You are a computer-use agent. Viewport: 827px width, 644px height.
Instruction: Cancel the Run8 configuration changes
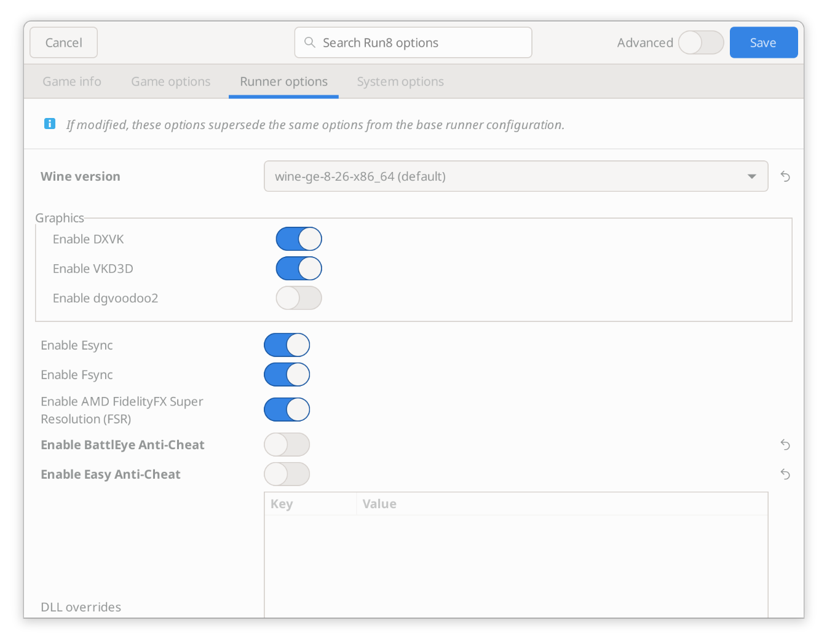click(x=63, y=42)
